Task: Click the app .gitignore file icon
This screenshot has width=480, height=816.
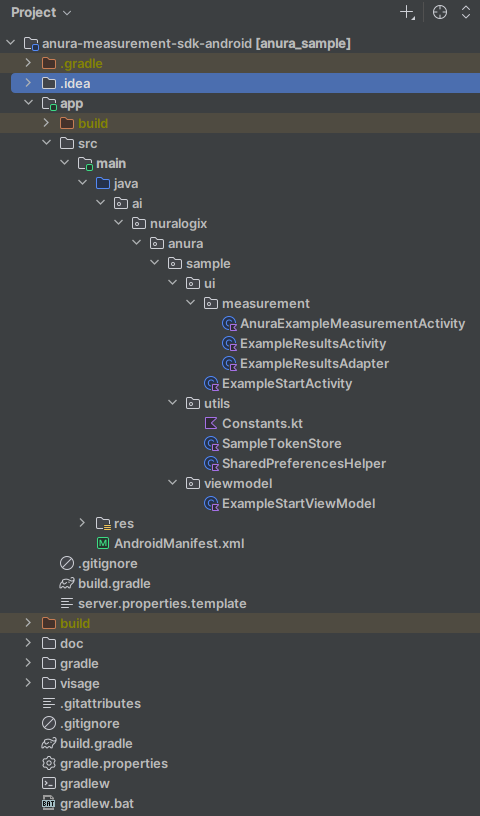Action: (x=67, y=564)
